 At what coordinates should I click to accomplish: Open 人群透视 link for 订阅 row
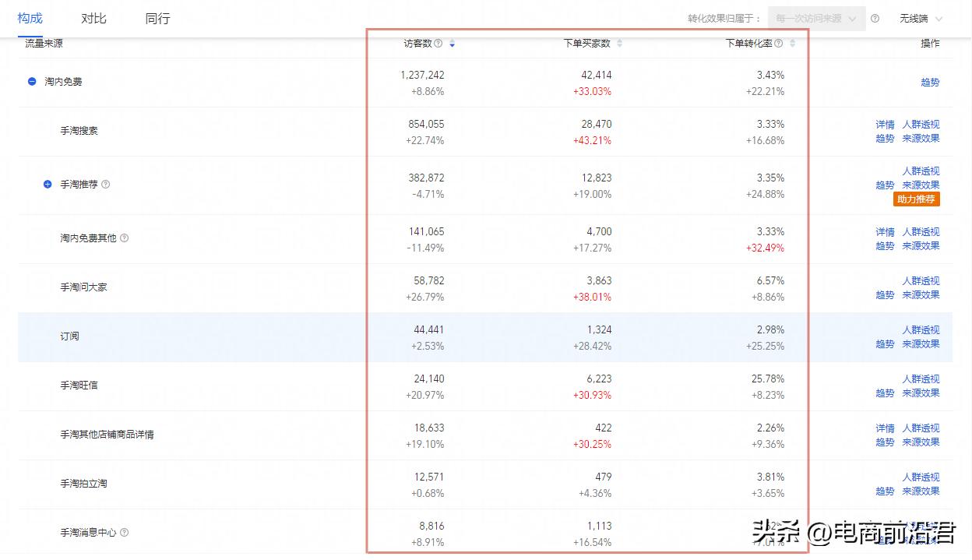(x=921, y=330)
